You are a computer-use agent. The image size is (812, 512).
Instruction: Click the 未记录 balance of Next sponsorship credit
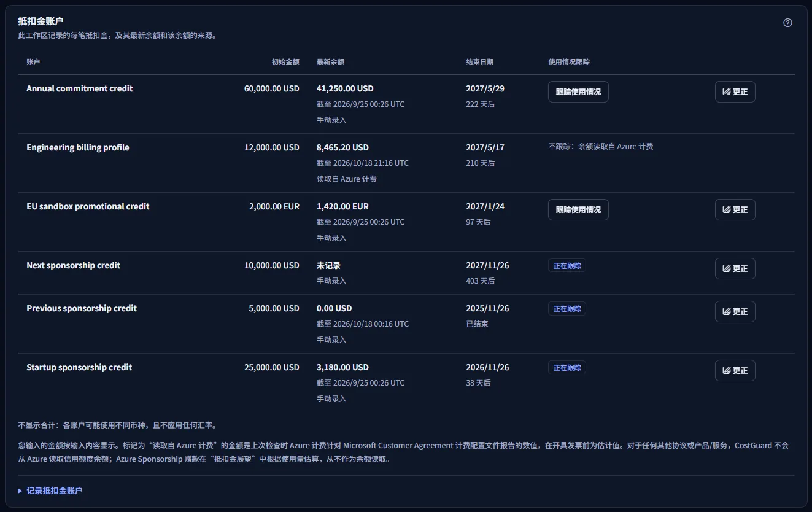pos(328,265)
